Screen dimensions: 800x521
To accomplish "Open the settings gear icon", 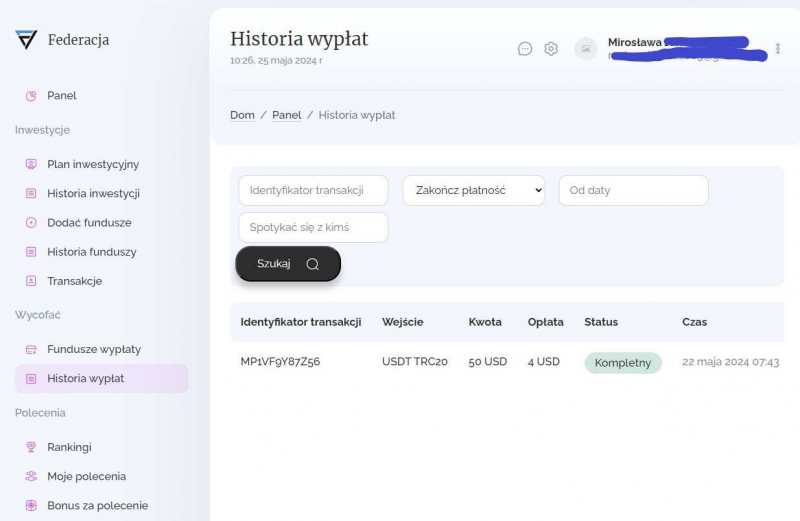I will (x=551, y=48).
